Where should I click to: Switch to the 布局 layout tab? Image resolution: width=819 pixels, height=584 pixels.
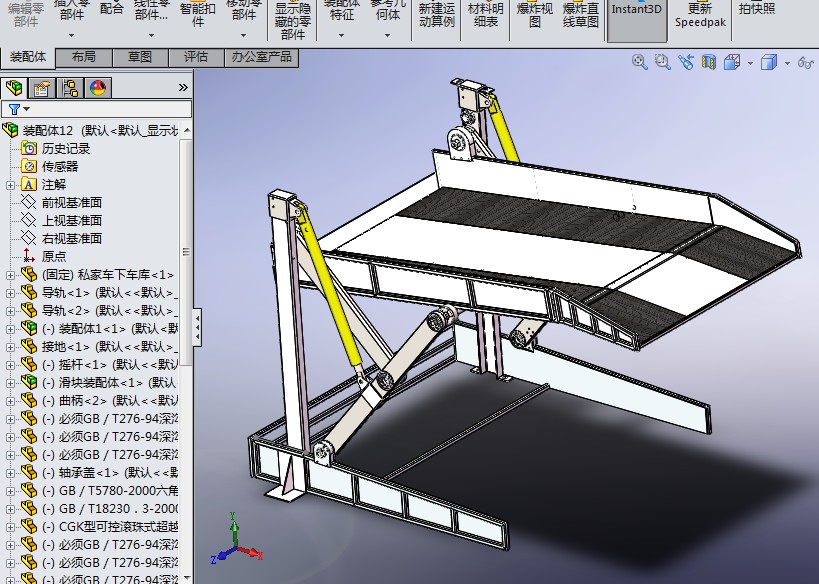[x=84, y=57]
